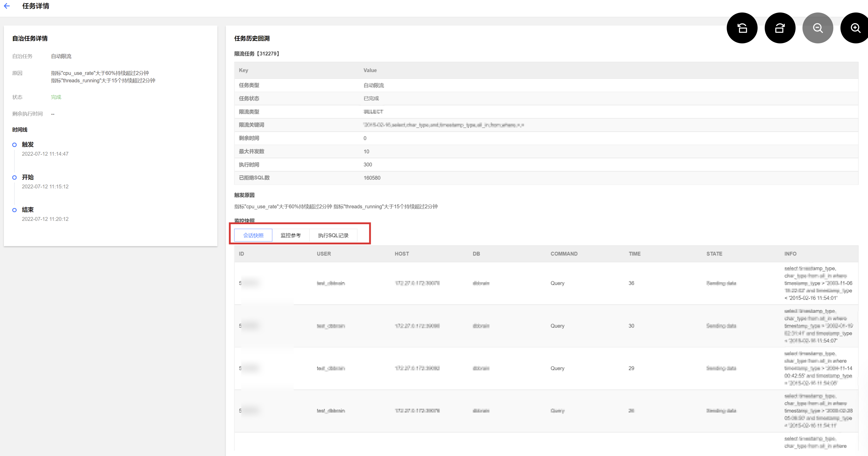Click the 任务详情 page title
The width and height of the screenshot is (868, 456).
(x=36, y=6)
